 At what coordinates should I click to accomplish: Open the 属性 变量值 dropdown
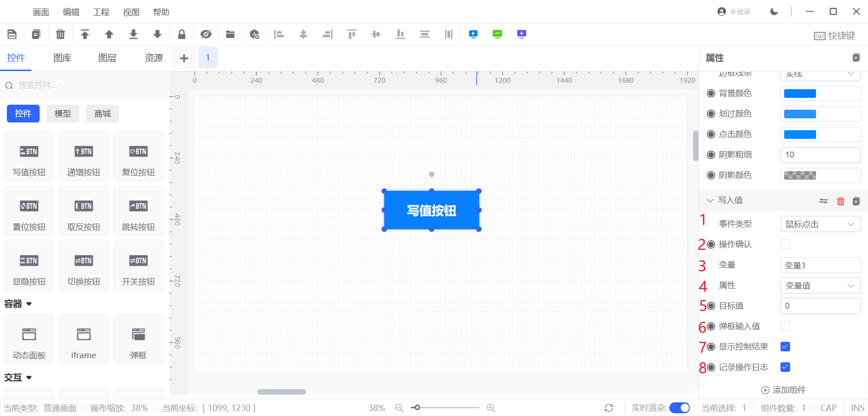click(x=820, y=286)
